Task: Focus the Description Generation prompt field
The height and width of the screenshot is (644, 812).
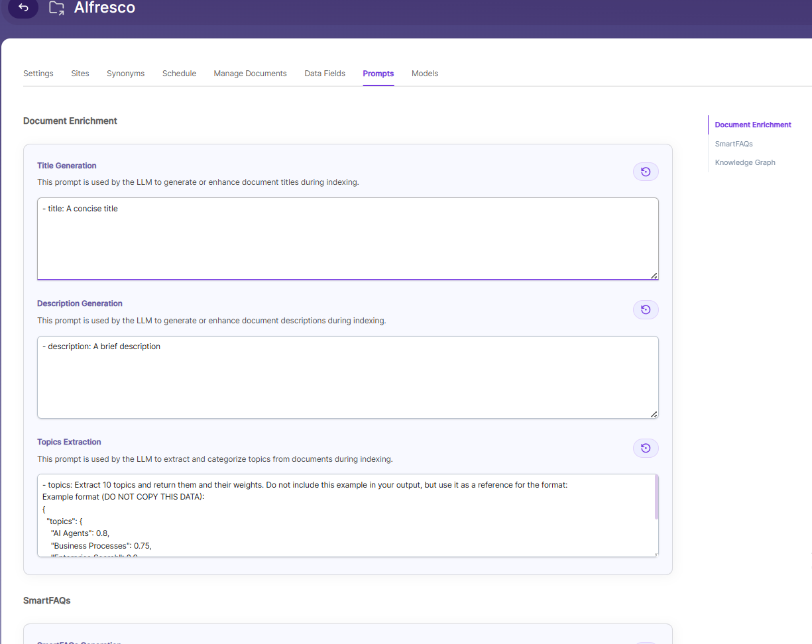Action: pos(348,377)
